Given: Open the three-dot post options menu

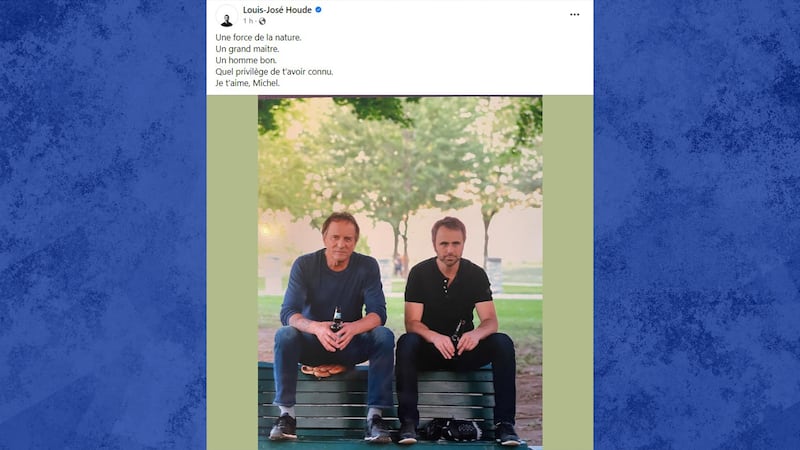Looking at the screenshot, I should click(x=574, y=14).
